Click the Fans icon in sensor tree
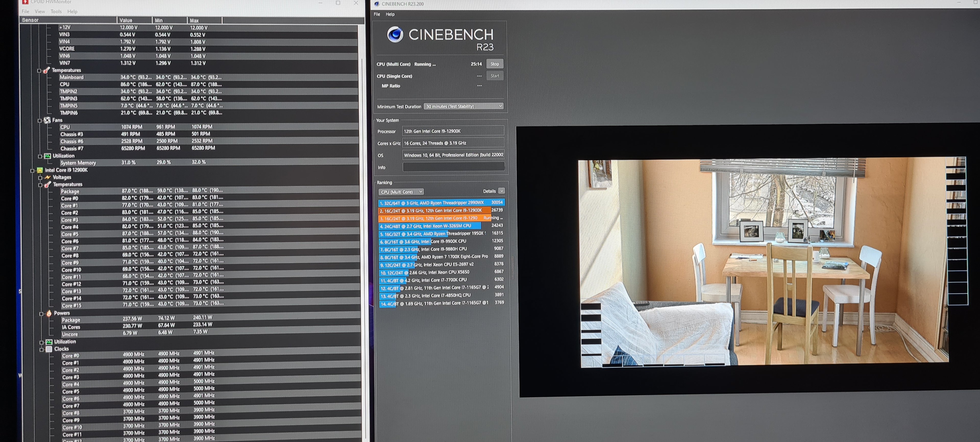The image size is (980, 442). pyautogui.click(x=47, y=120)
